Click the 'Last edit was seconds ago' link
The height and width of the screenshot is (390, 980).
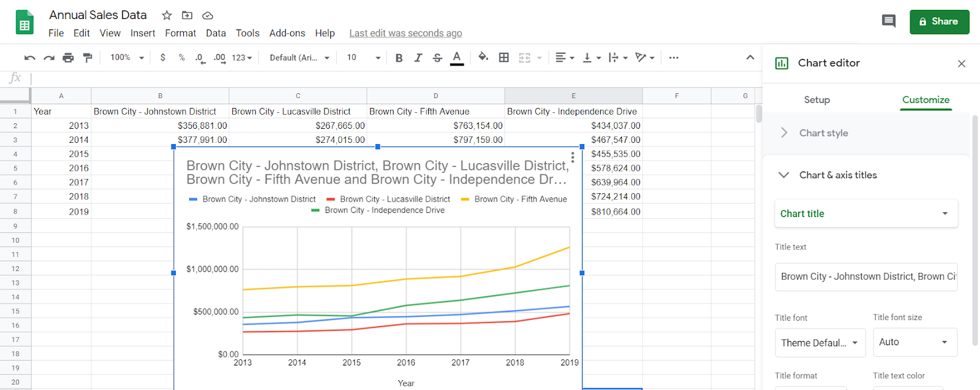405,33
